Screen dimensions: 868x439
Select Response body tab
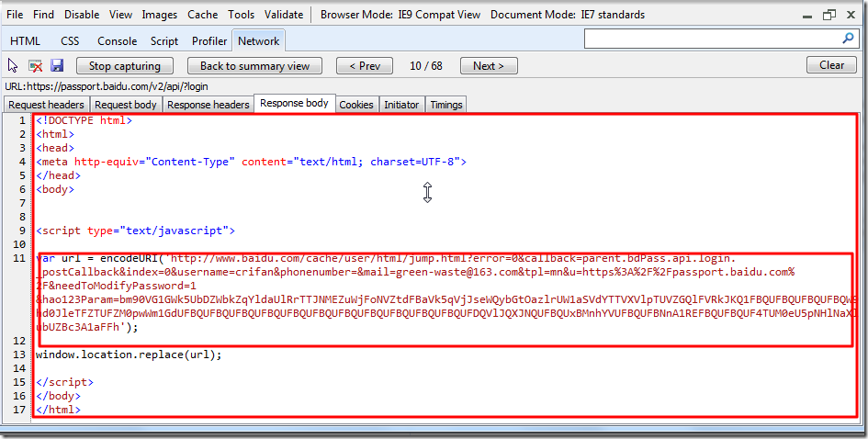click(x=295, y=103)
